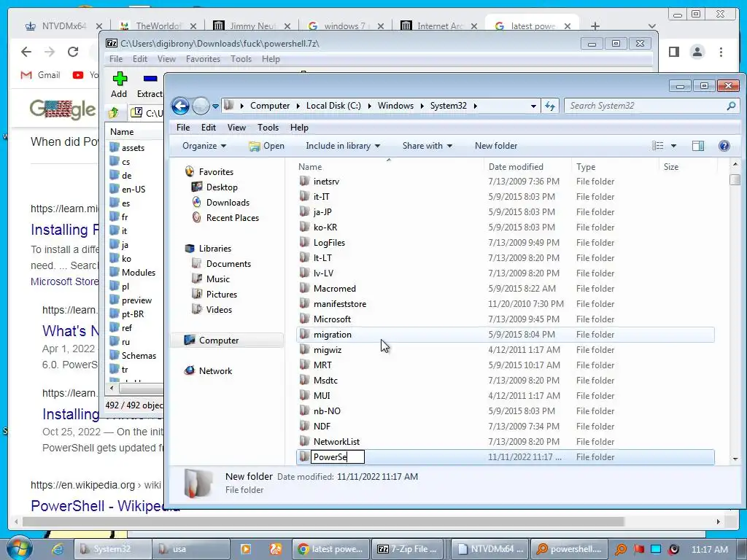Open the Explorer View menu
The width and height of the screenshot is (747, 560).
click(x=236, y=128)
